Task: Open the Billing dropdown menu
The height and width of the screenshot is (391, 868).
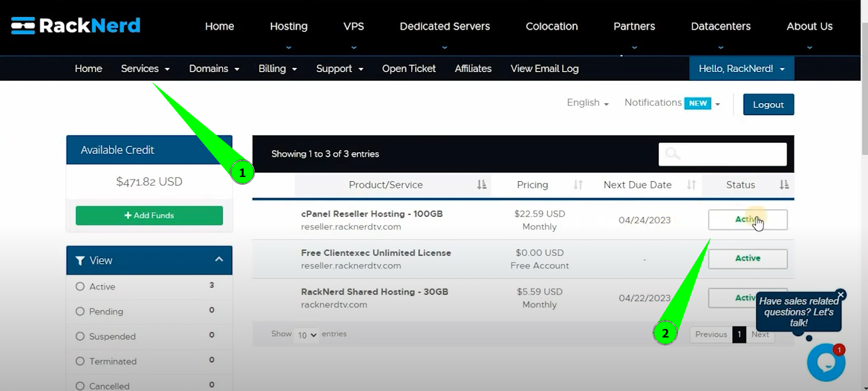Action: point(278,69)
